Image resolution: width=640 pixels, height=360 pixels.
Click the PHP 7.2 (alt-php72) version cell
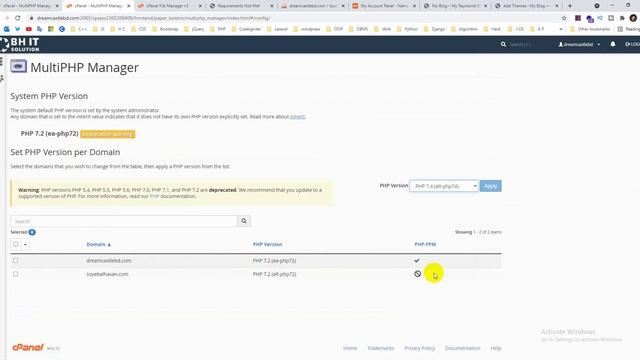point(274,274)
